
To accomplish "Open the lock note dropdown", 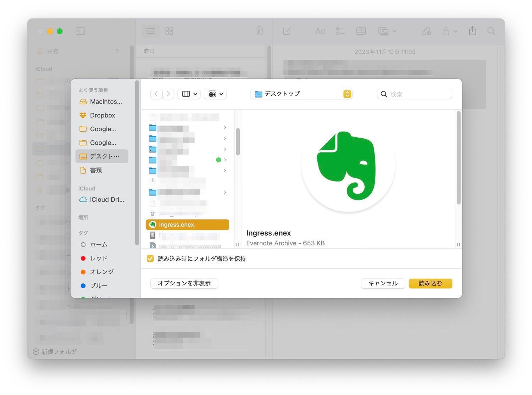I will click(450, 31).
